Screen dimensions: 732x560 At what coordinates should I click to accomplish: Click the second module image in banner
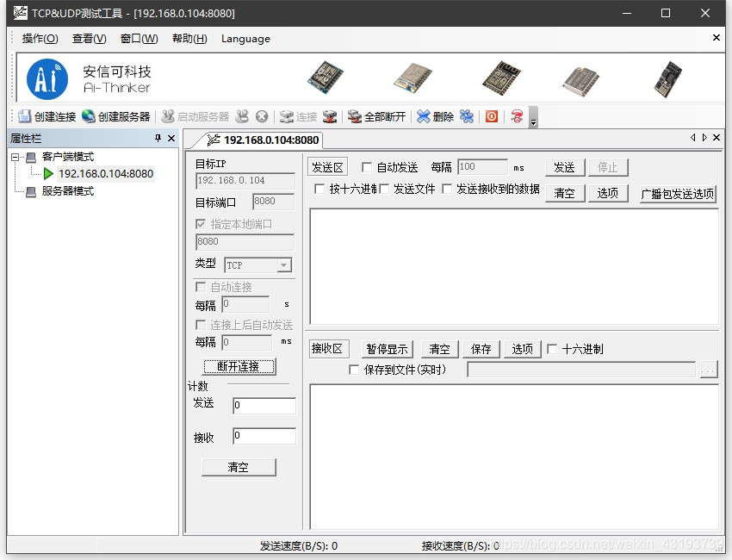413,78
